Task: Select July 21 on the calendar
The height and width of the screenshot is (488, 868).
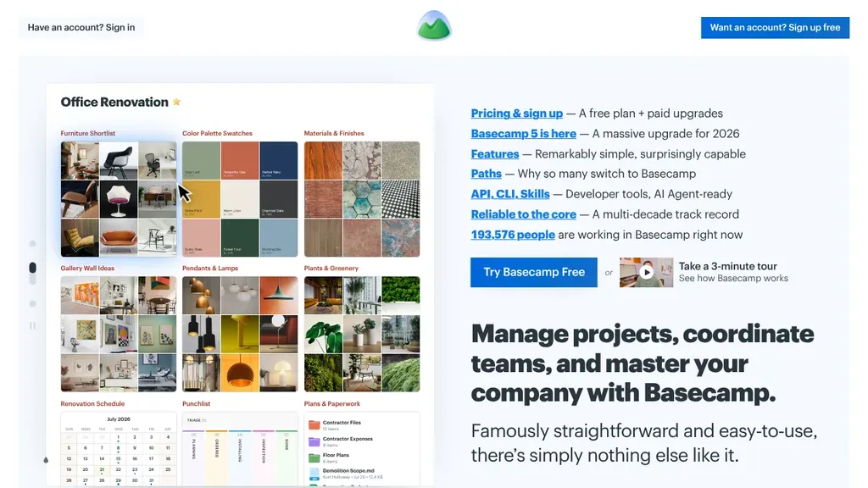Action: tap(102, 469)
